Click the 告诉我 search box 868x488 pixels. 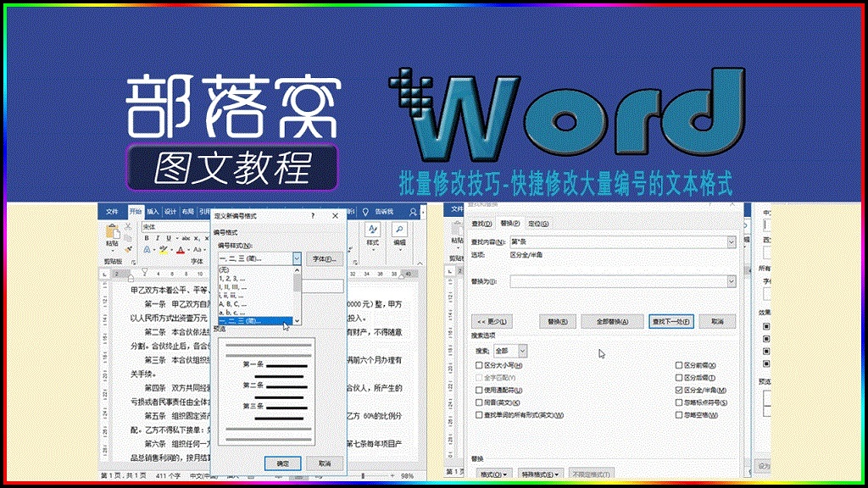(x=384, y=212)
